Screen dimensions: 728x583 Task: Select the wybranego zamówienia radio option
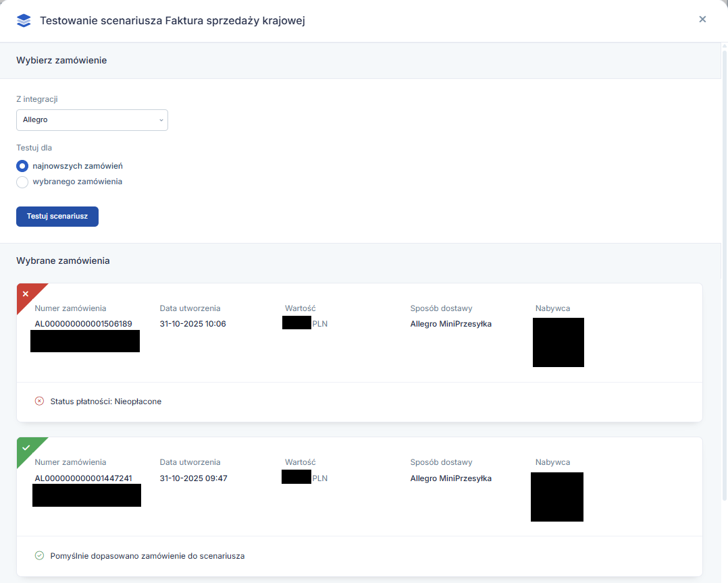click(22, 182)
